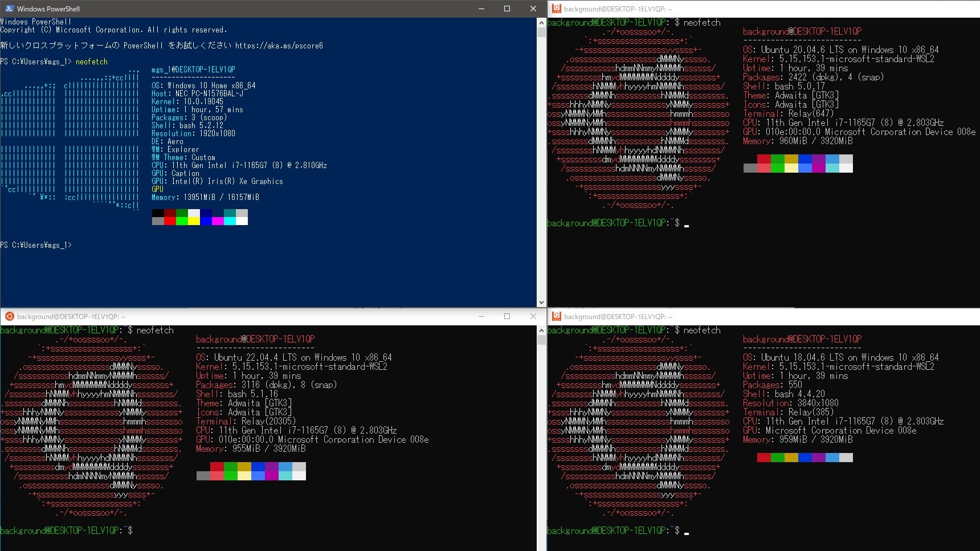Screen dimensions: 980x551
Task: Click the scroll-up arrow in the PowerShell window
Action: point(540,22)
